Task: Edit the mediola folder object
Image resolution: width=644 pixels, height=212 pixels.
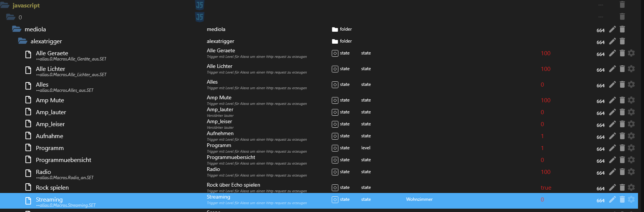Action: 612,29
